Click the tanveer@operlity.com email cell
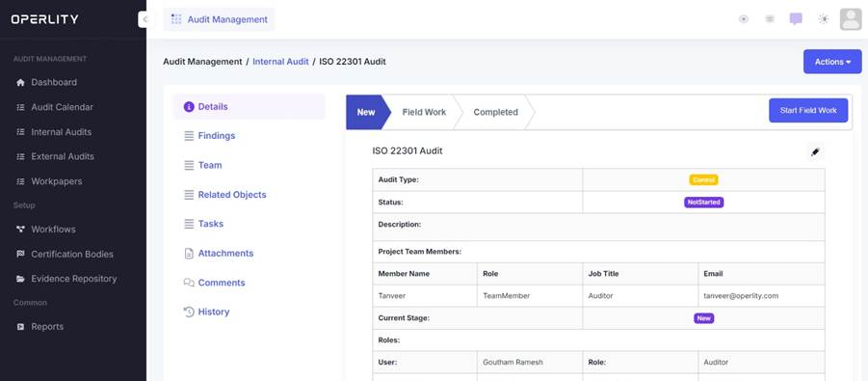The height and width of the screenshot is (381, 868). 762,296
